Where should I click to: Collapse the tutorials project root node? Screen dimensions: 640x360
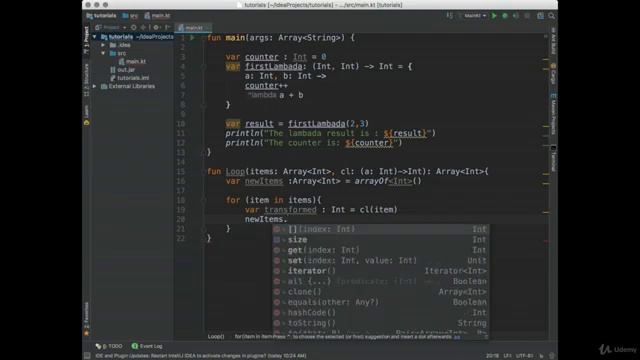click(95, 37)
